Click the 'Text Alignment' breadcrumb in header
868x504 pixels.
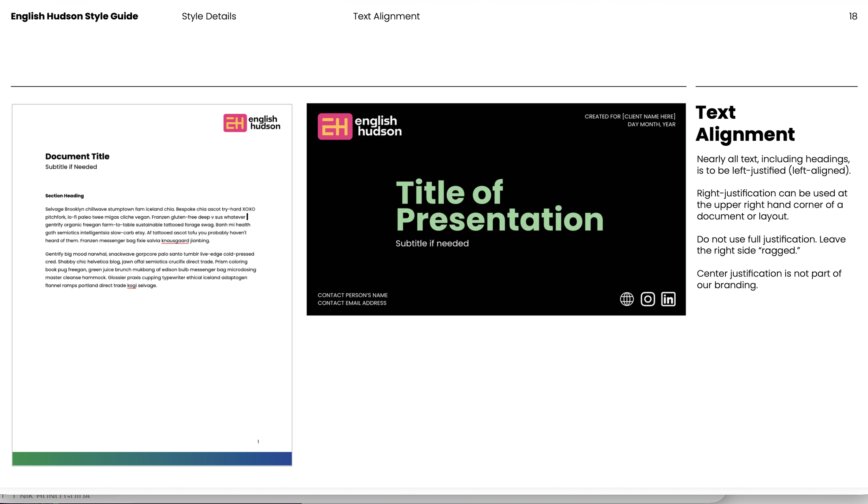tap(386, 16)
